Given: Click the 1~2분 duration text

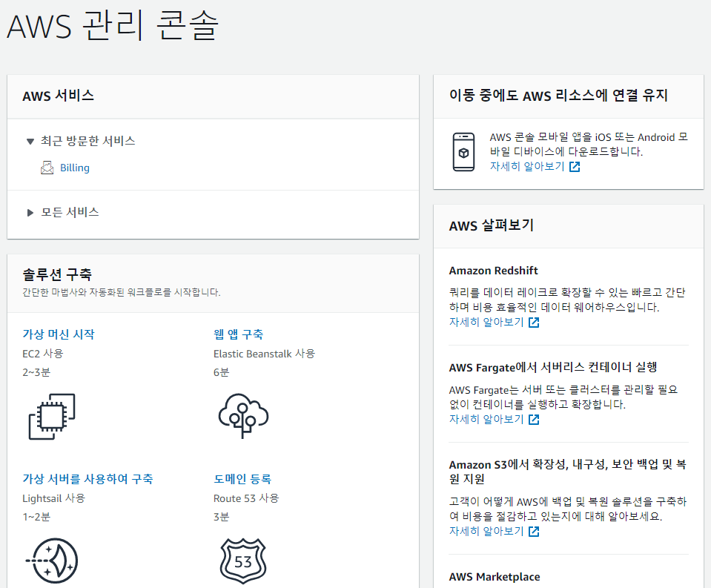Looking at the screenshot, I should [x=36, y=517].
